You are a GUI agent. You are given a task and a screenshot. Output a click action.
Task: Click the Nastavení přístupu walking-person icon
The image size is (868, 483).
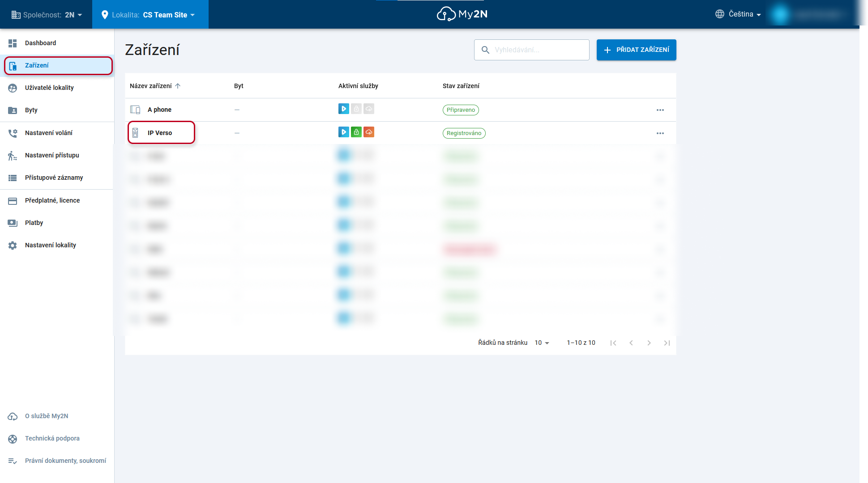13,156
